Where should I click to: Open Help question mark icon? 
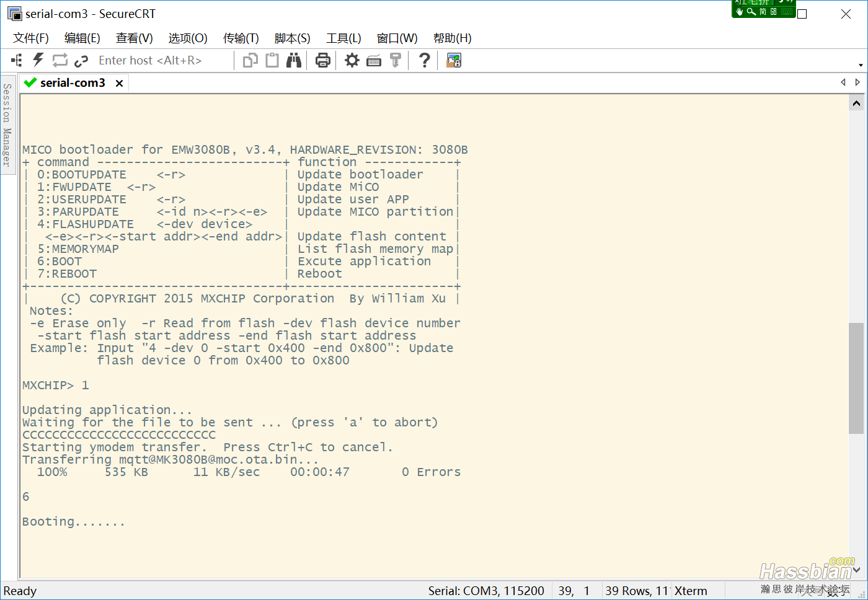[x=425, y=60]
